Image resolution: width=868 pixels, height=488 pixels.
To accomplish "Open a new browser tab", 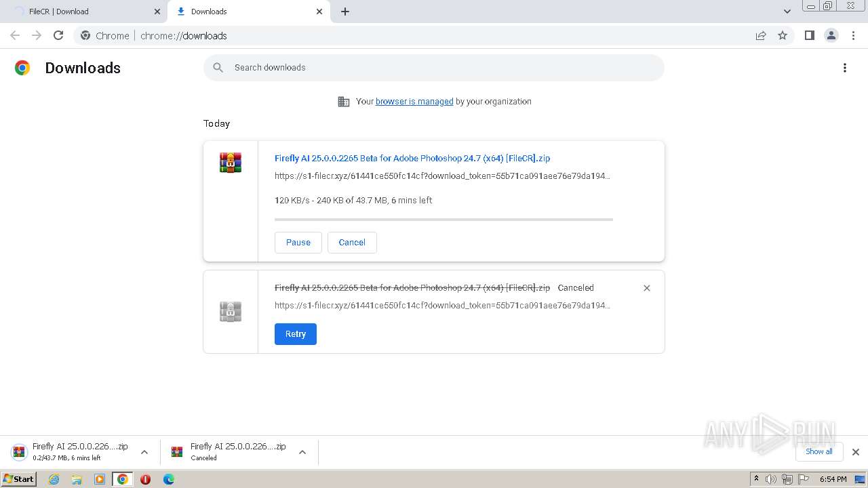I will coord(345,12).
